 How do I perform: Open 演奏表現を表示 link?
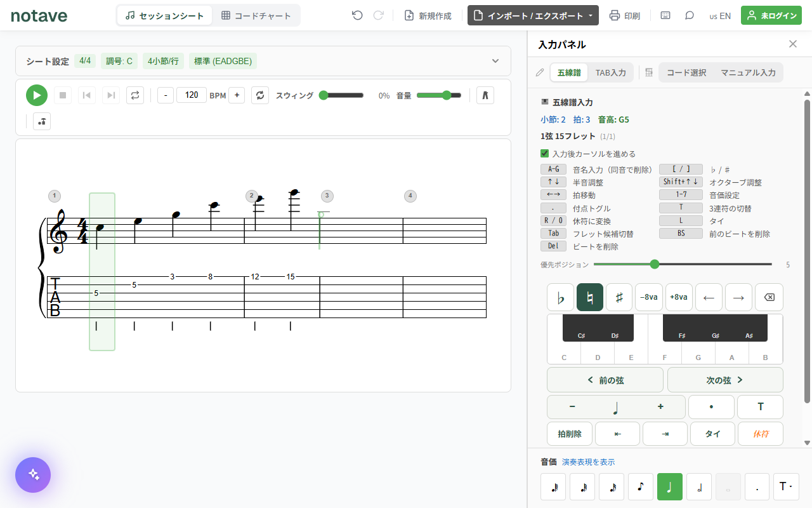pos(588,462)
